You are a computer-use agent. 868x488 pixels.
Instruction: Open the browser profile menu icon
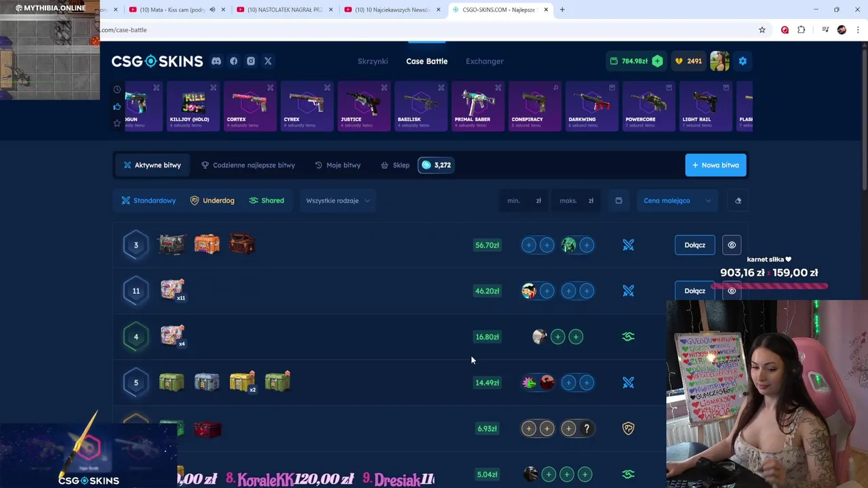[842, 30]
